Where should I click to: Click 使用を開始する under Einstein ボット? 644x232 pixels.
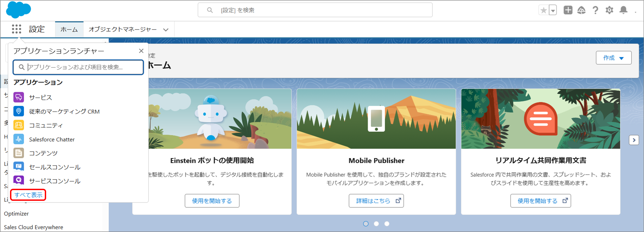tap(212, 201)
